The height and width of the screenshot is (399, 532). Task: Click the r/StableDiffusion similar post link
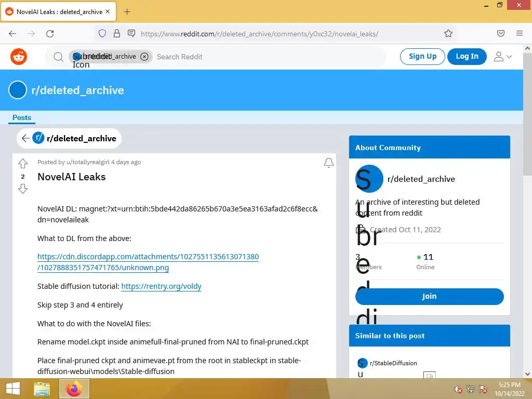tap(393, 363)
